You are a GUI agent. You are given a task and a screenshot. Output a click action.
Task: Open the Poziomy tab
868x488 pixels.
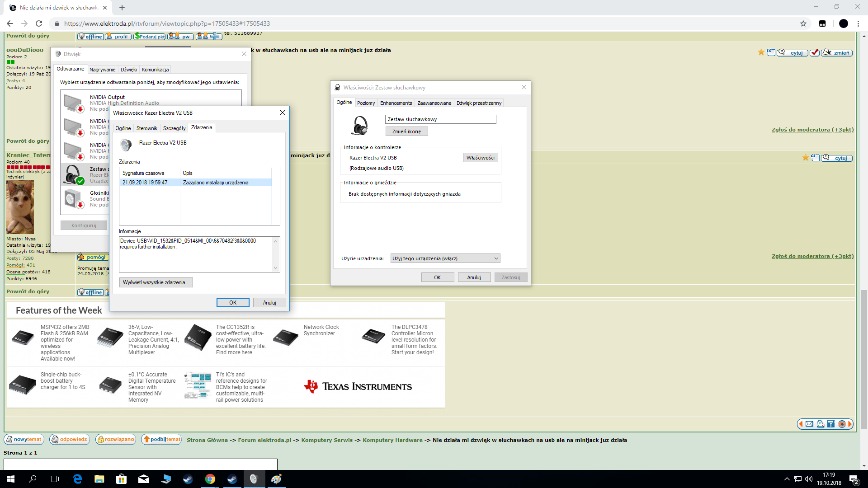click(366, 103)
